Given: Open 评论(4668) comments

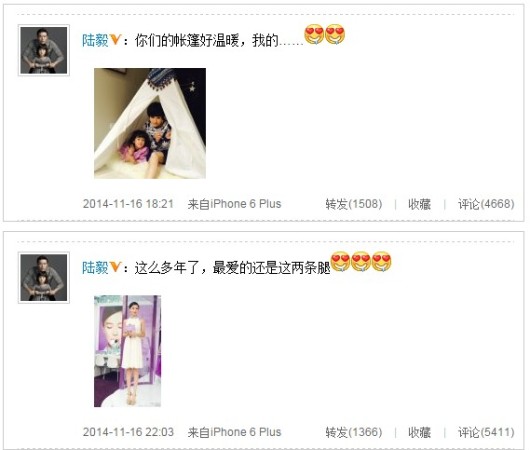Looking at the screenshot, I should click(x=486, y=204).
